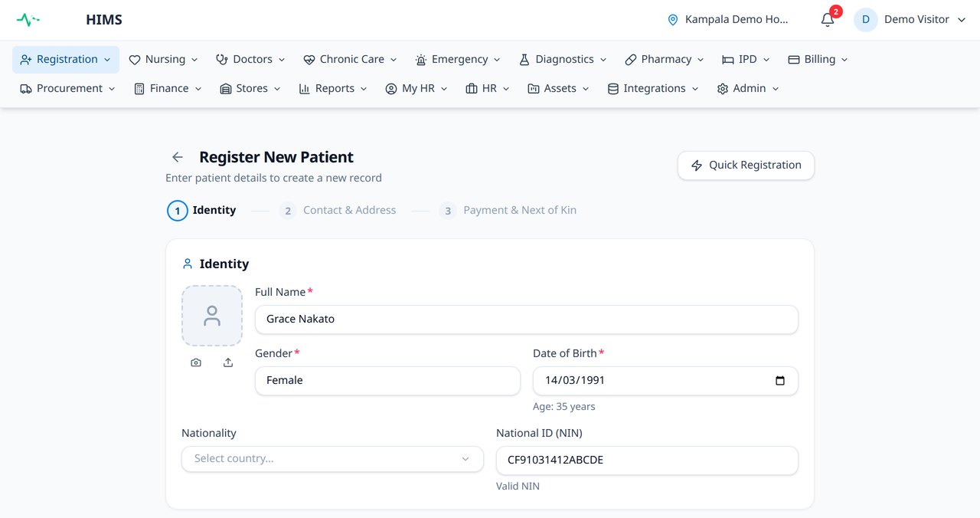Click the National ID (NIN) field

coord(647,461)
